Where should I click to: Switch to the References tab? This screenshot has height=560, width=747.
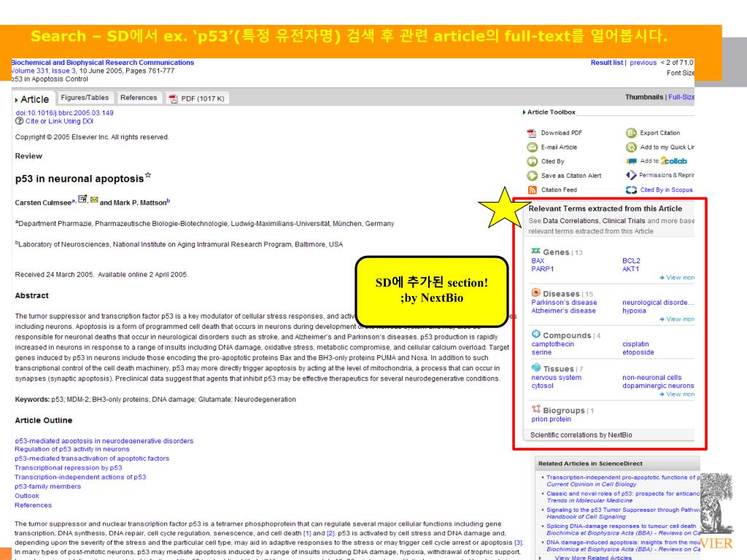click(x=139, y=98)
